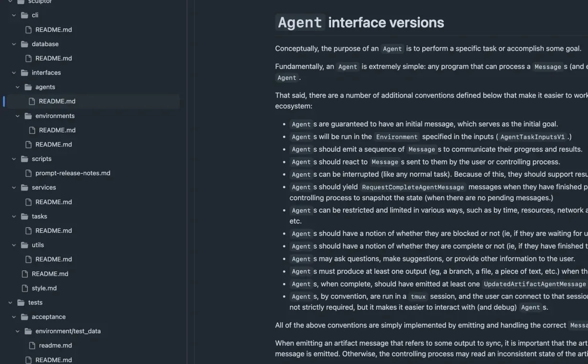Open the prompt-release-notes.md file

73,173
